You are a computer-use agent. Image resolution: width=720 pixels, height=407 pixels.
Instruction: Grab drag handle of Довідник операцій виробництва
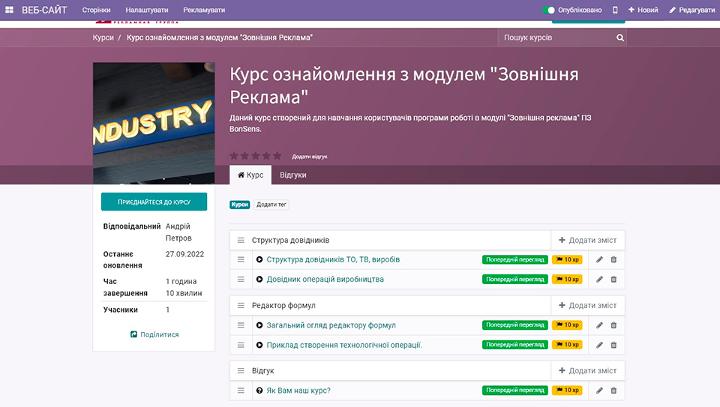tap(241, 279)
